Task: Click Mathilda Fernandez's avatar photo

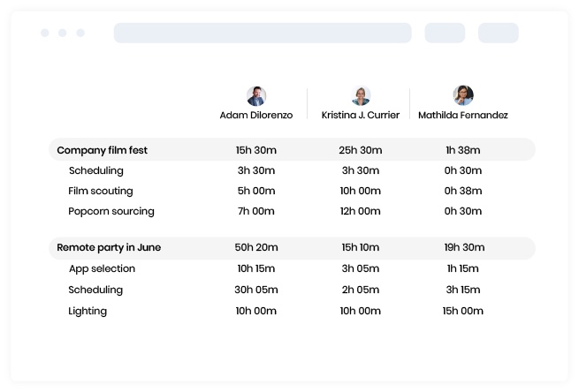Action: (x=463, y=95)
